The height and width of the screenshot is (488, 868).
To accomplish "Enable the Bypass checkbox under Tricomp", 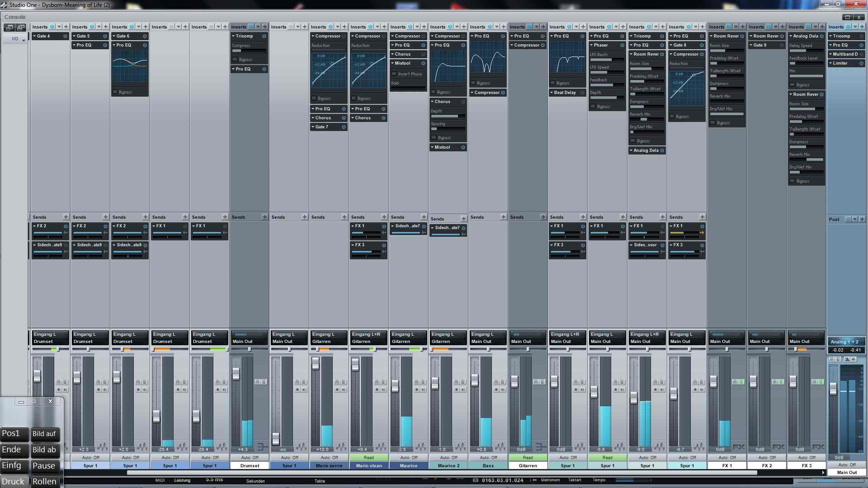I will tap(235, 60).
